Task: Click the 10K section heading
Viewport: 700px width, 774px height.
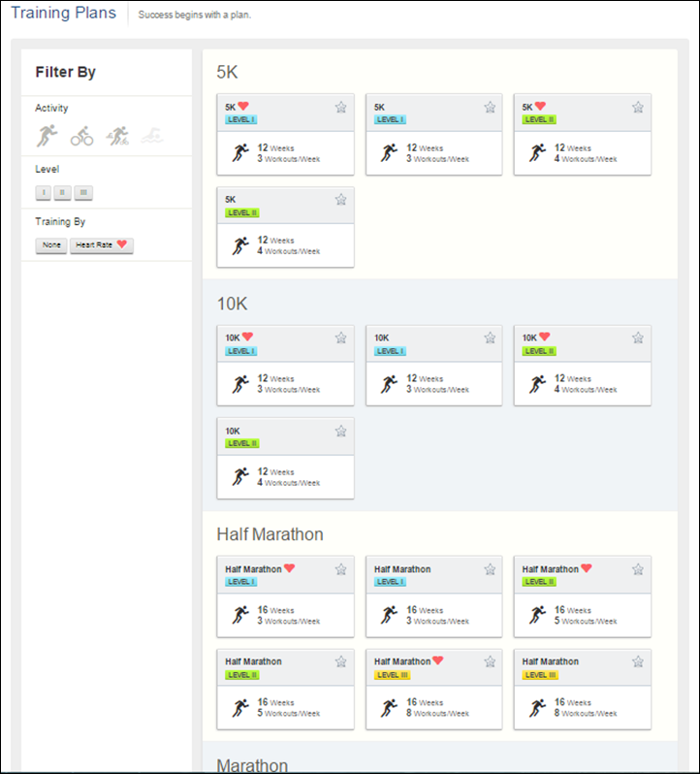Action: [233, 304]
